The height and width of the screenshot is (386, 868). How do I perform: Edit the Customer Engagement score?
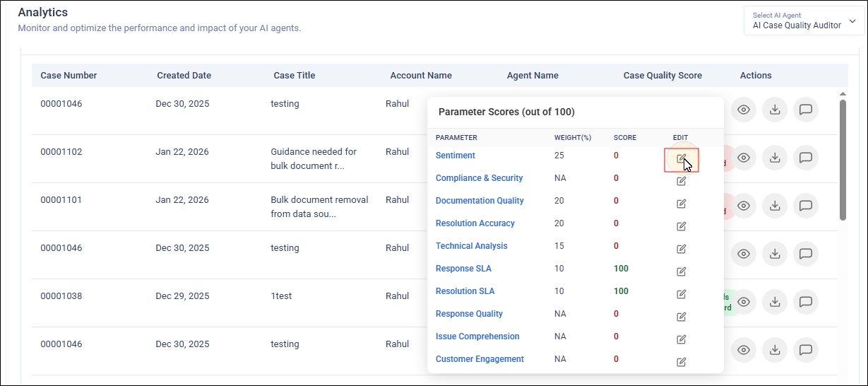(681, 362)
